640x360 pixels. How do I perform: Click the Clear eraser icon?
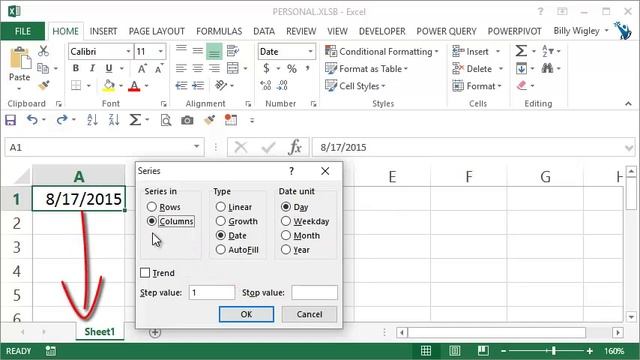click(x=522, y=86)
